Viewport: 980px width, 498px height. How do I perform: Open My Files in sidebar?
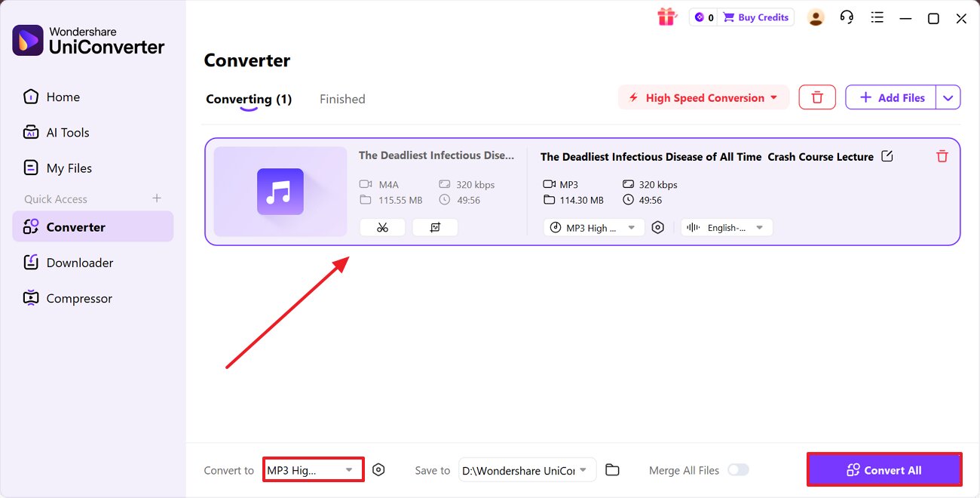(x=93, y=168)
